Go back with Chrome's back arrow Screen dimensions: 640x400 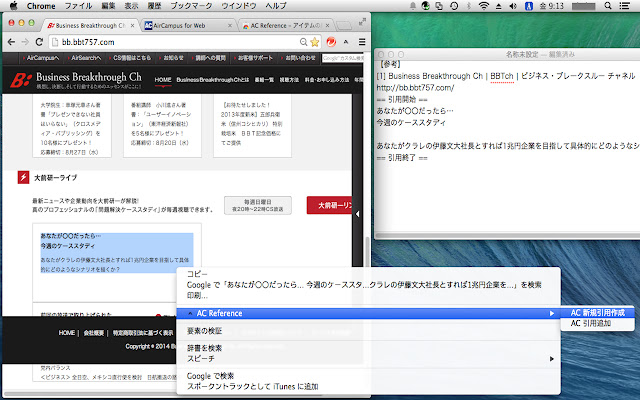click(11, 42)
